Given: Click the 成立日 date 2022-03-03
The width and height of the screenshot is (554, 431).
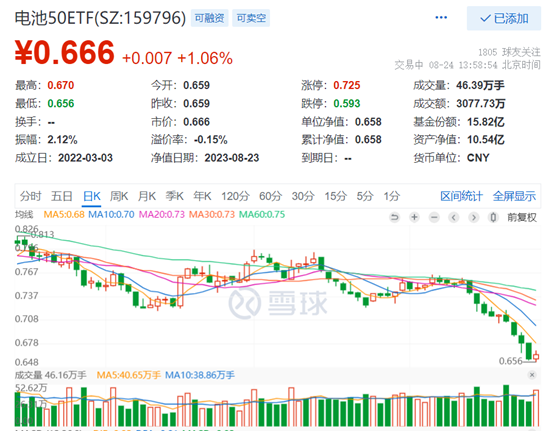Looking at the screenshot, I should (x=86, y=158).
